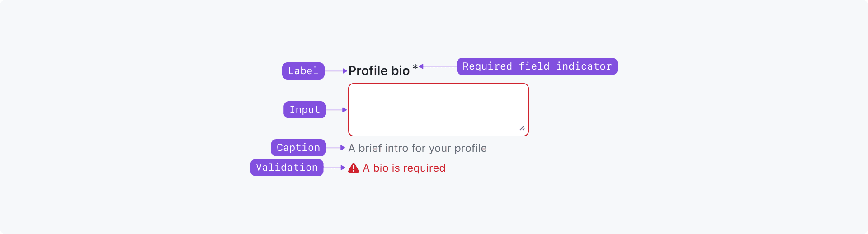Click the word 'indicator' in the purple tag

point(584,66)
